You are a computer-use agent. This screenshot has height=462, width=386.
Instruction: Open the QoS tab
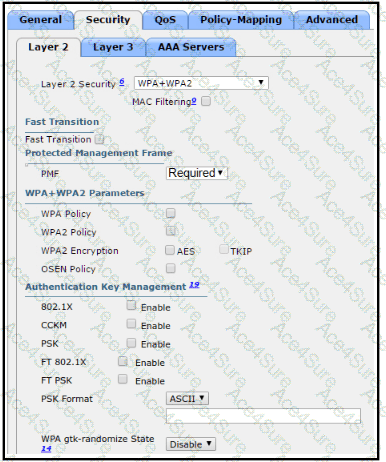tap(165, 20)
